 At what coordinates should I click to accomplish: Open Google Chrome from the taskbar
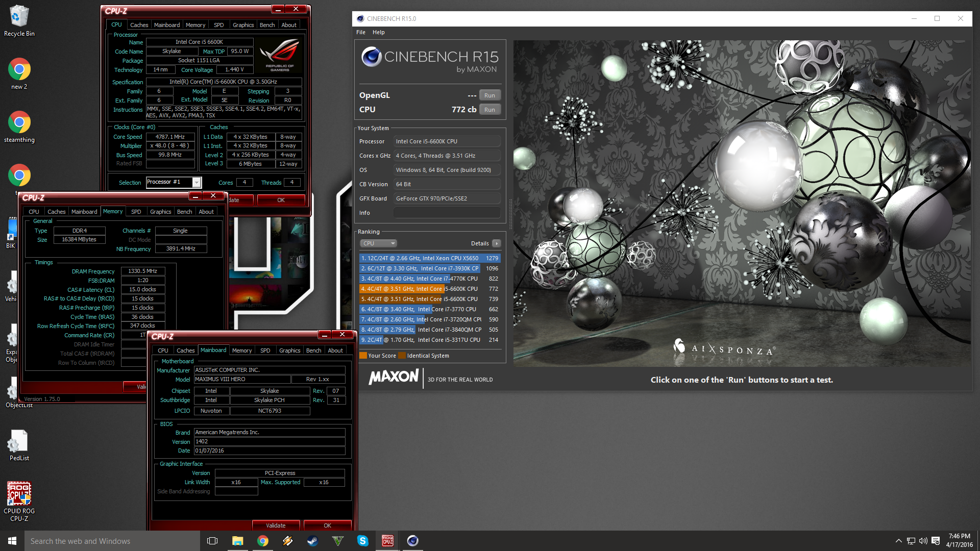coord(262,541)
